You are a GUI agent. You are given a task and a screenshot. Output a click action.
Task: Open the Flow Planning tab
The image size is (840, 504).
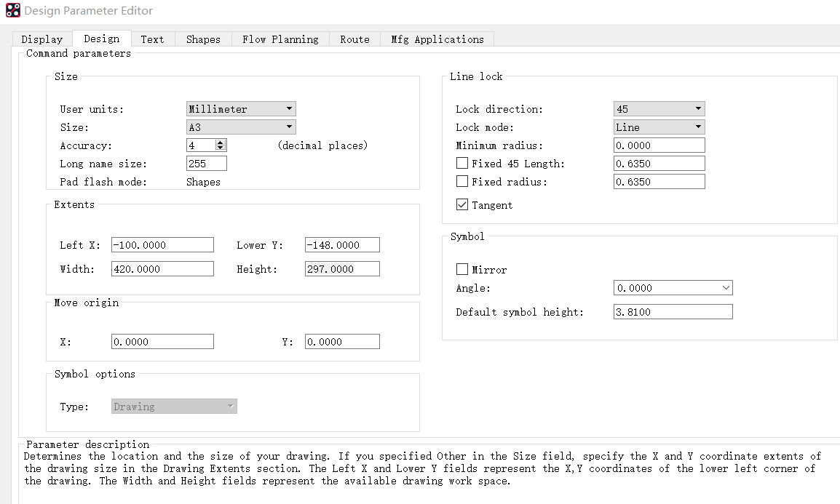(280, 39)
